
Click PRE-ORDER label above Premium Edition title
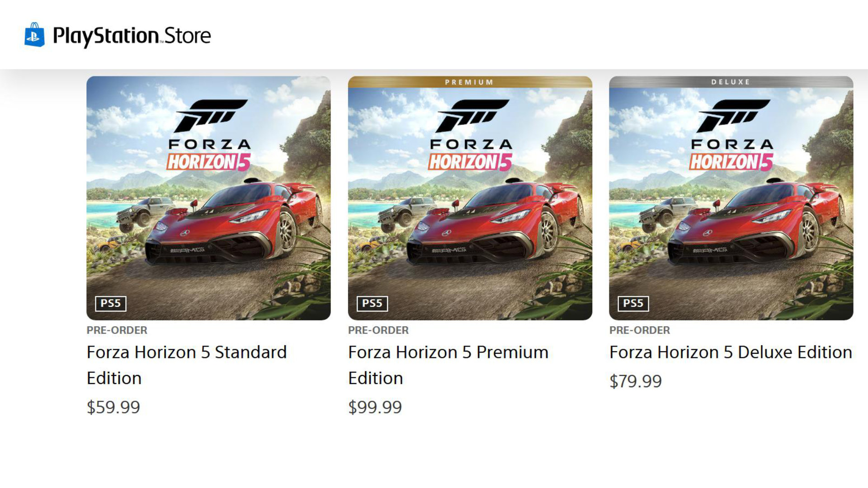click(378, 330)
